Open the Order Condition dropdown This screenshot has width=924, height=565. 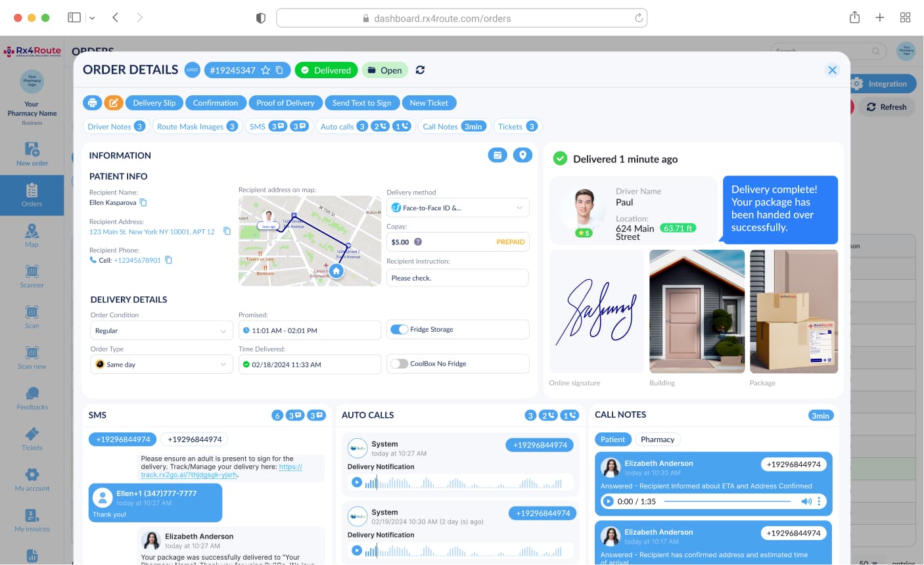pos(223,331)
